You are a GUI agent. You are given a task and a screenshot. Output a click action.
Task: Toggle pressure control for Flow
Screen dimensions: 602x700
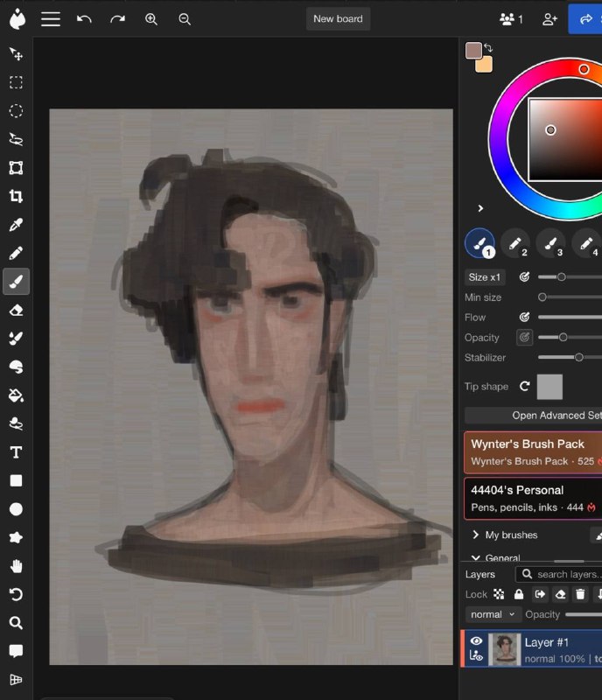coord(525,317)
